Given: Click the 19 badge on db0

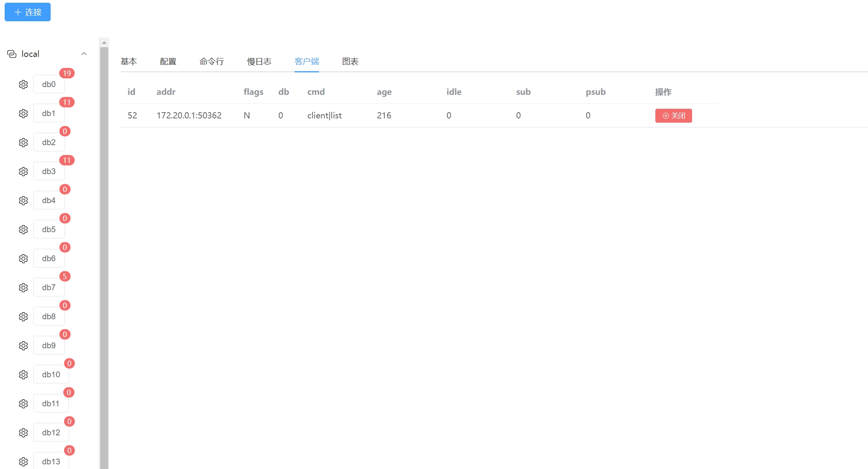Looking at the screenshot, I should pos(67,73).
